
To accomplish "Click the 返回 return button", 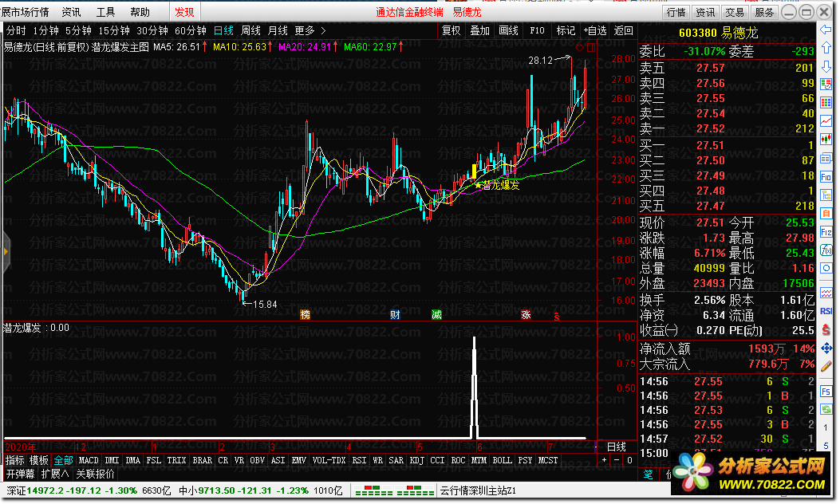I will click(623, 30).
